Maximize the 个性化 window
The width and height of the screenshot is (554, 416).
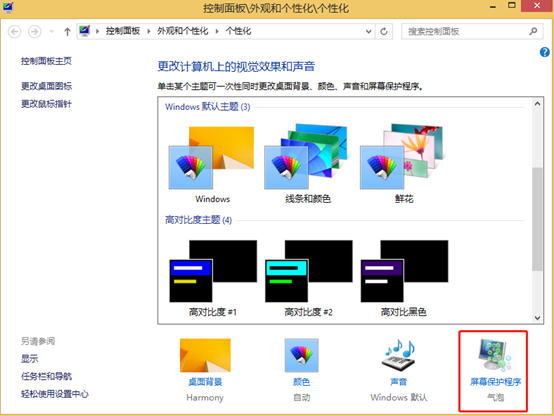pyautogui.click(x=512, y=5)
